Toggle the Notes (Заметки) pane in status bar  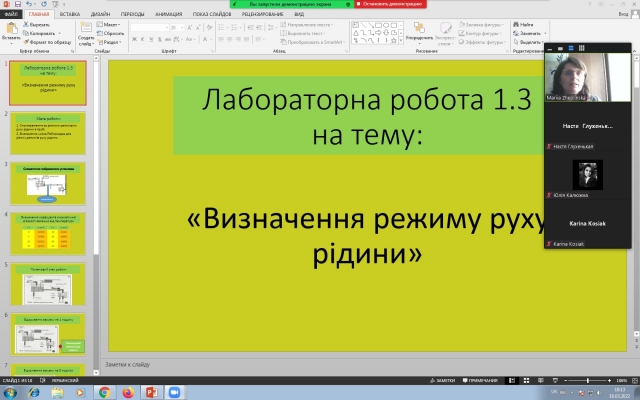(x=449, y=382)
